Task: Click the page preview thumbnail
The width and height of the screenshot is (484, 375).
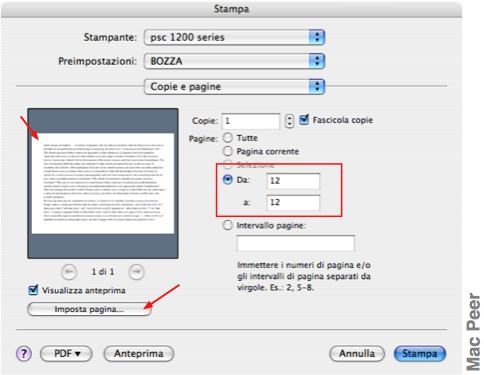Action: [103, 183]
